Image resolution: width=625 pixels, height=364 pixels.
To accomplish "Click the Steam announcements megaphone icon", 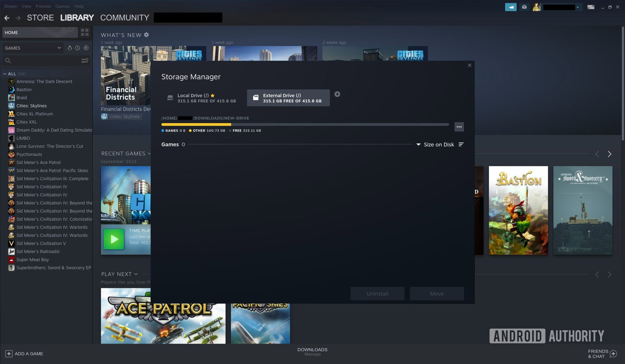I will pyautogui.click(x=510, y=7).
